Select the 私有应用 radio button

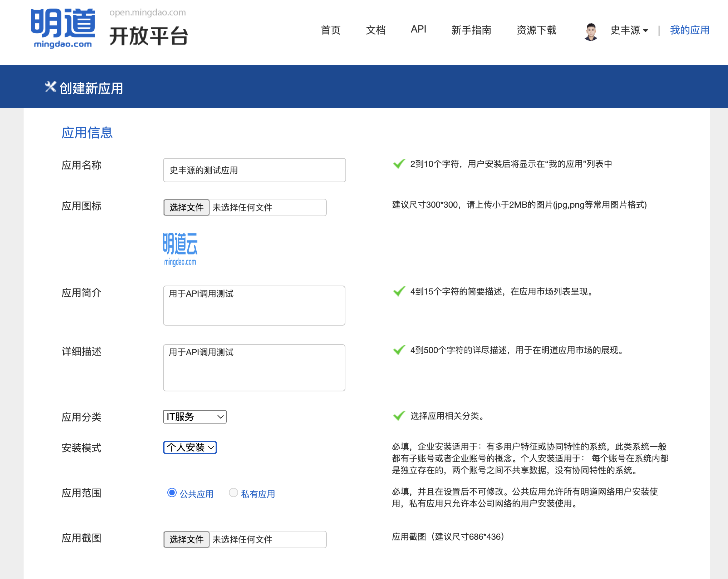(x=233, y=493)
